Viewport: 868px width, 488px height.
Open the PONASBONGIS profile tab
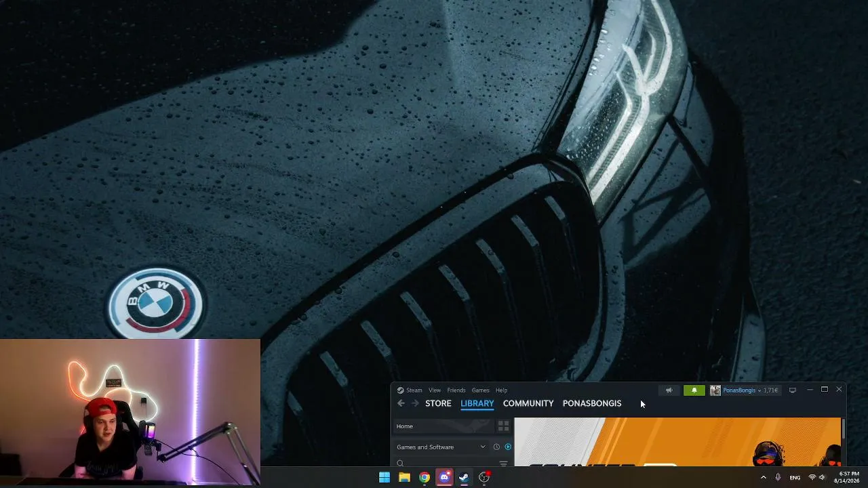tap(592, 403)
